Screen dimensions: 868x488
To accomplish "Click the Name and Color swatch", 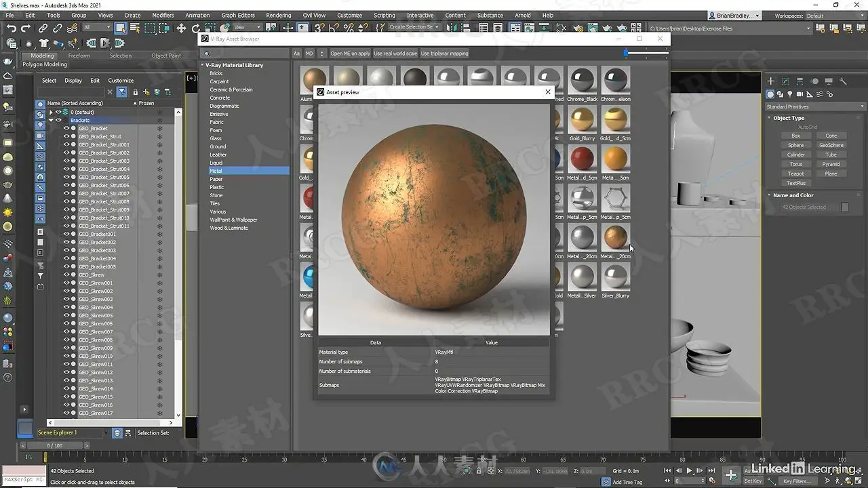I will [x=844, y=207].
